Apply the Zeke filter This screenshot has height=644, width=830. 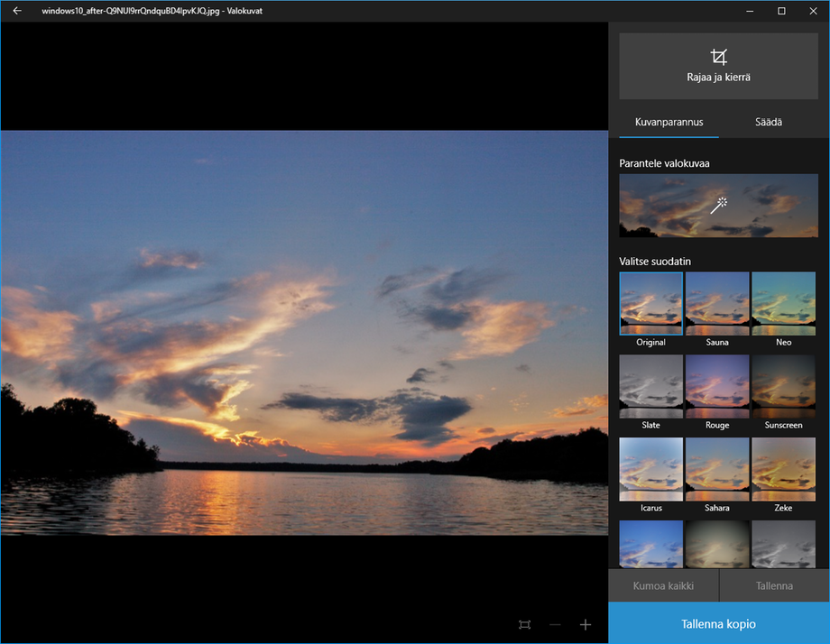pos(783,468)
